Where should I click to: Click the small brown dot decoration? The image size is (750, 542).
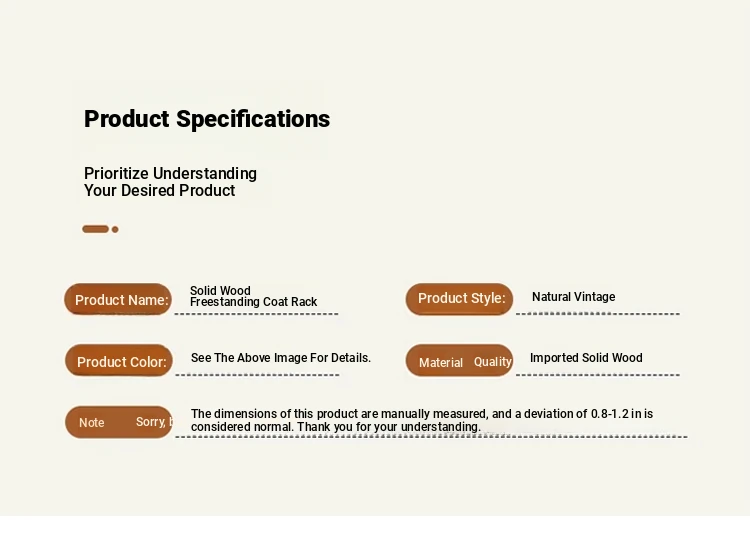115,230
